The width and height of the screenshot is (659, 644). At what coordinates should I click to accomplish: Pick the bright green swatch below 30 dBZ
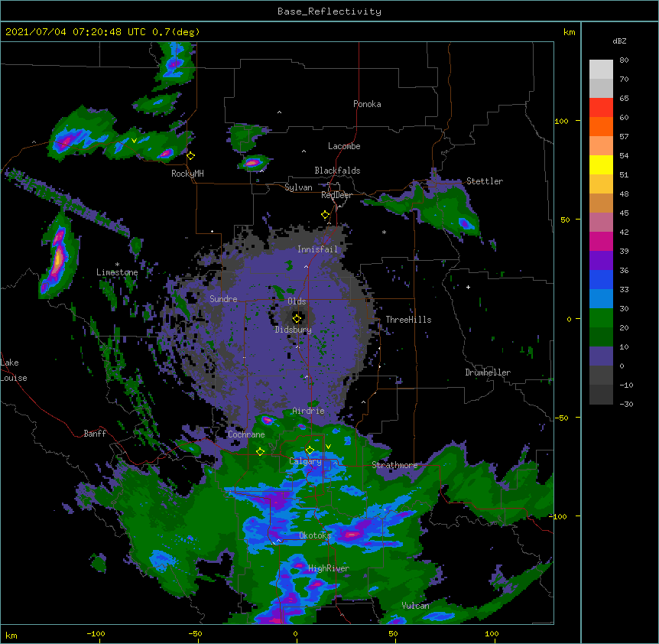601,318
